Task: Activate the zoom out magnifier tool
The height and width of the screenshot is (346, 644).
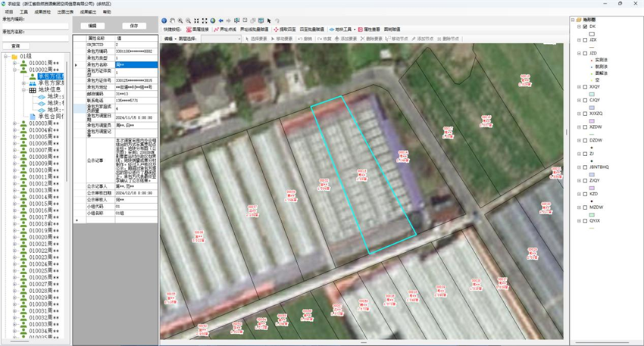Action: (188, 20)
